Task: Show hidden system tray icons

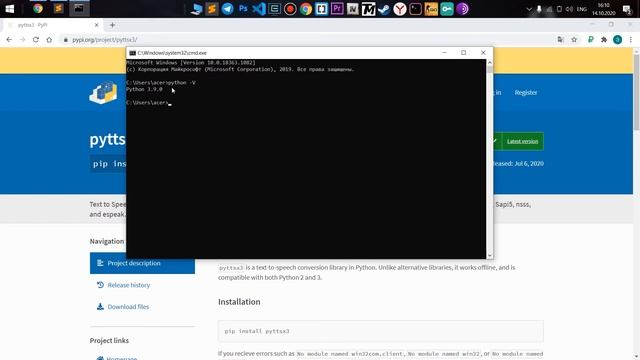Action: click(529, 9)
